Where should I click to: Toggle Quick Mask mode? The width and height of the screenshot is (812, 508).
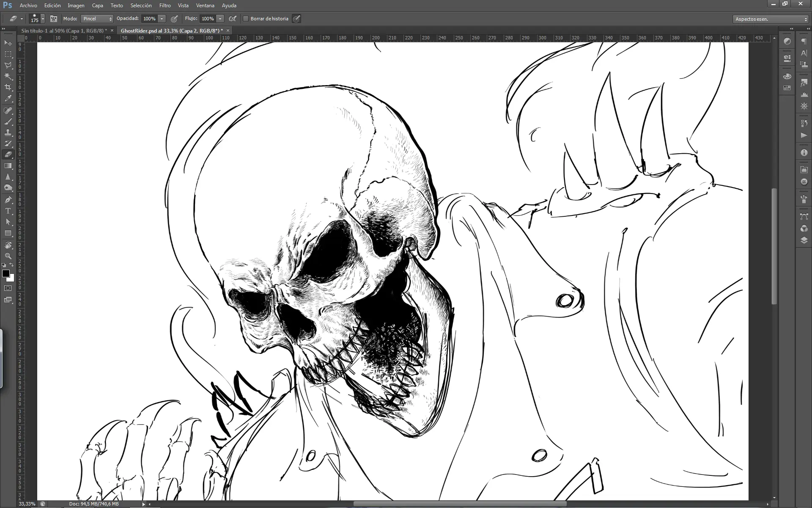[8, 288]
